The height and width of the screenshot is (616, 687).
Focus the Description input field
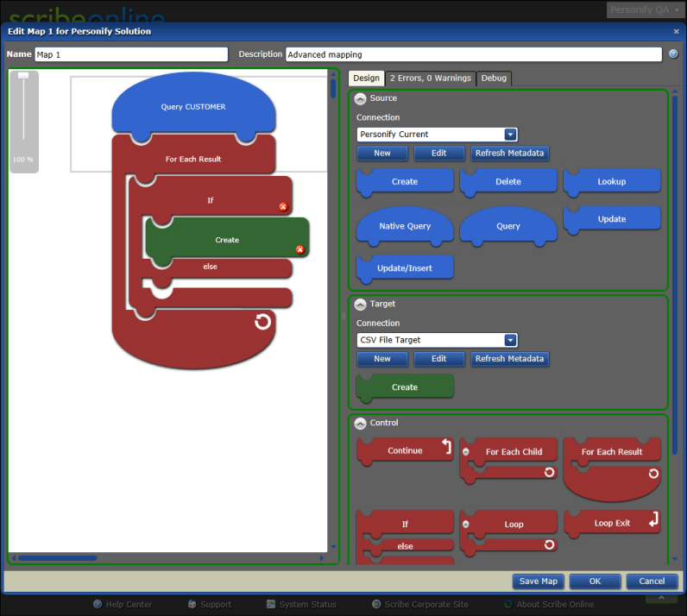[x=474, y=54]
